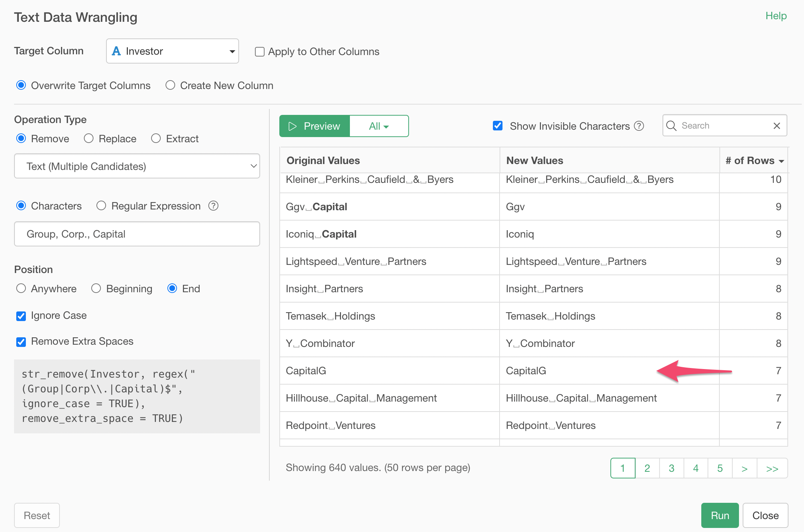Jump to last page double arrow
This screenshot has height=532, width=804.
[x=772, y=468]
